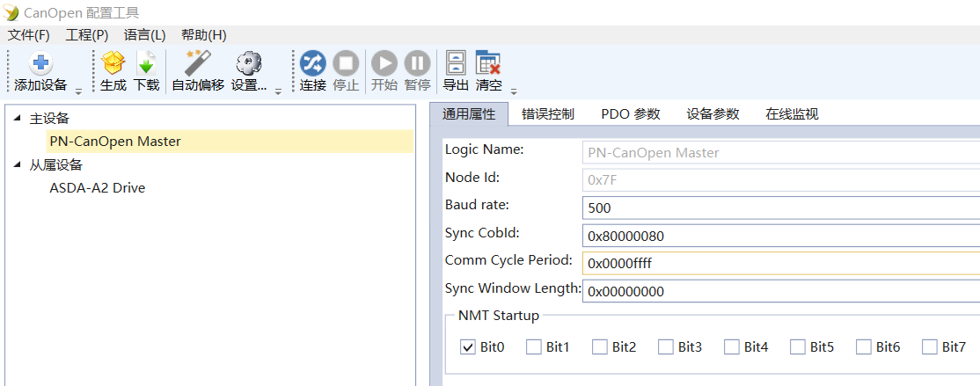Screen dimensions: 980x386
Task: Click the Auto Offset (自动偏移) wand icon
Action: point(198,63)
